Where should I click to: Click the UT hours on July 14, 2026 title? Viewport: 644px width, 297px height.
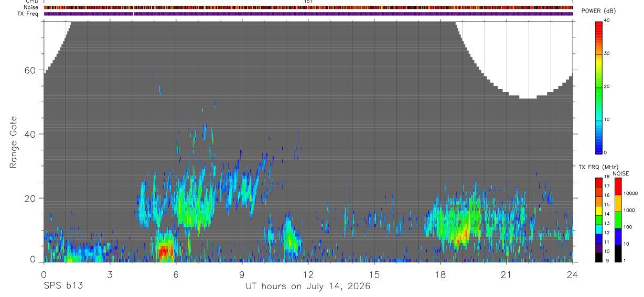click(308, 286)
